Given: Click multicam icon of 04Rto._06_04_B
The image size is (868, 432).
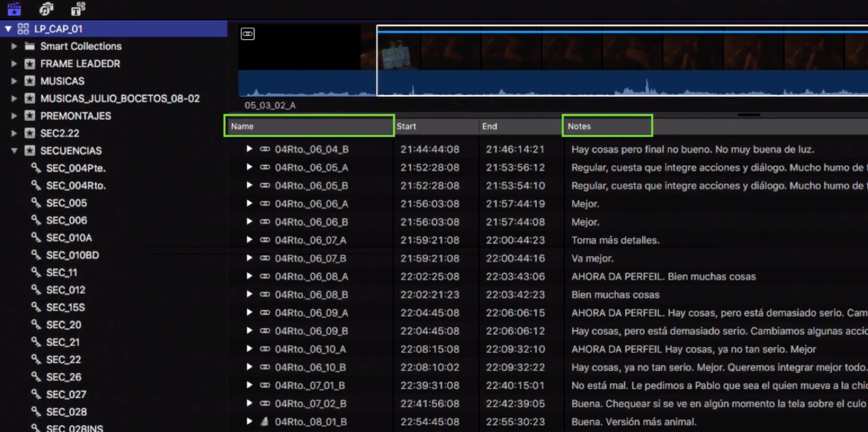Looking at the screenshot, I should click(x=265, y=149).
